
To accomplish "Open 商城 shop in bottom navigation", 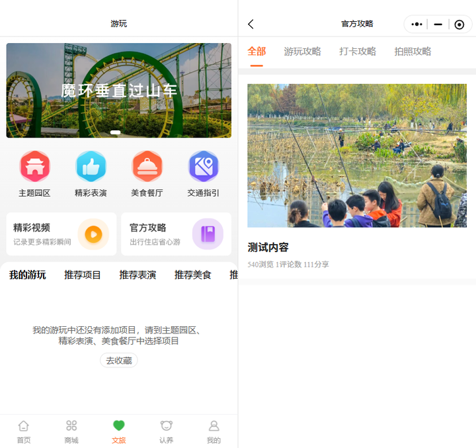I will click(x=71, y=431).
